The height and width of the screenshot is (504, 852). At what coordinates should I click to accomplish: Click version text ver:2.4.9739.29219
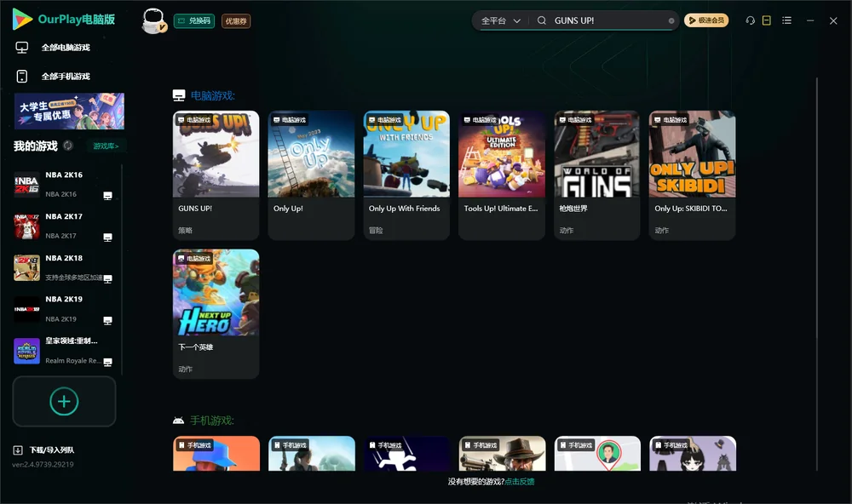(x=43, y=464)
